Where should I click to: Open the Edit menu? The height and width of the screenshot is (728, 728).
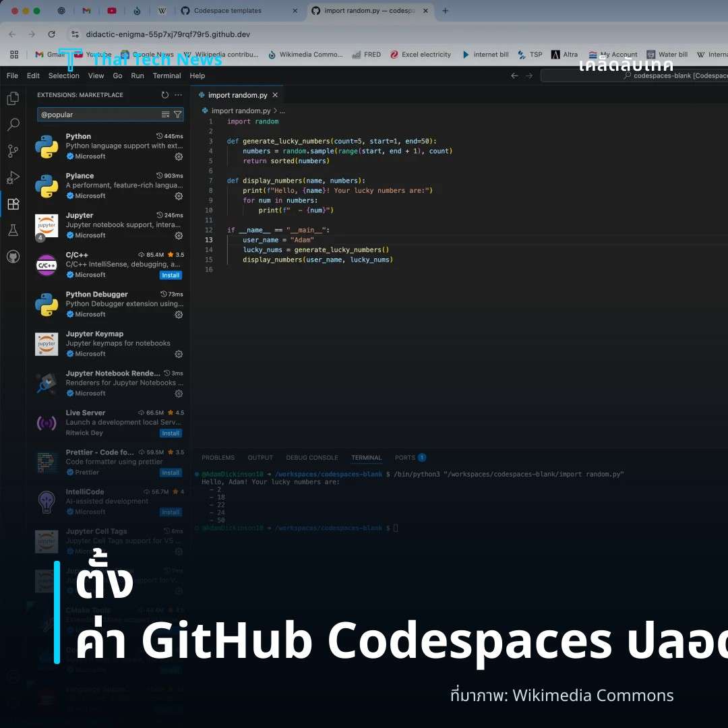pos(33,75)
